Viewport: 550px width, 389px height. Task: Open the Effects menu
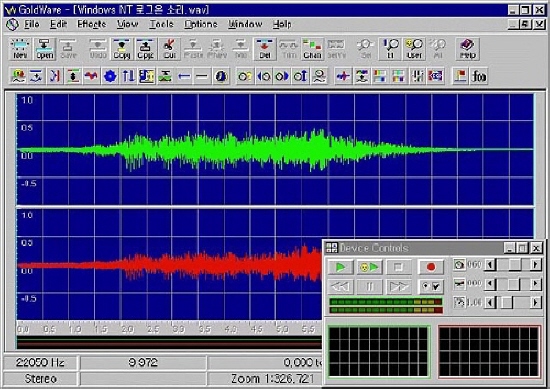point(92,24)
